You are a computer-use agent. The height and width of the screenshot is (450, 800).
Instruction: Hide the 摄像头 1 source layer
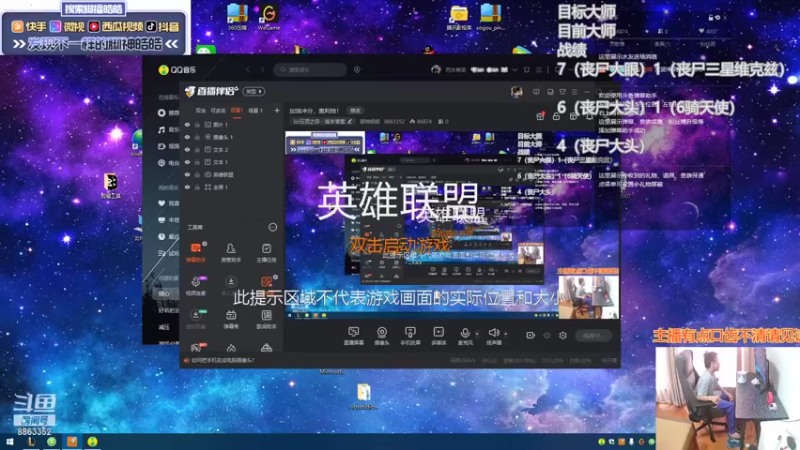click(188, 137)
